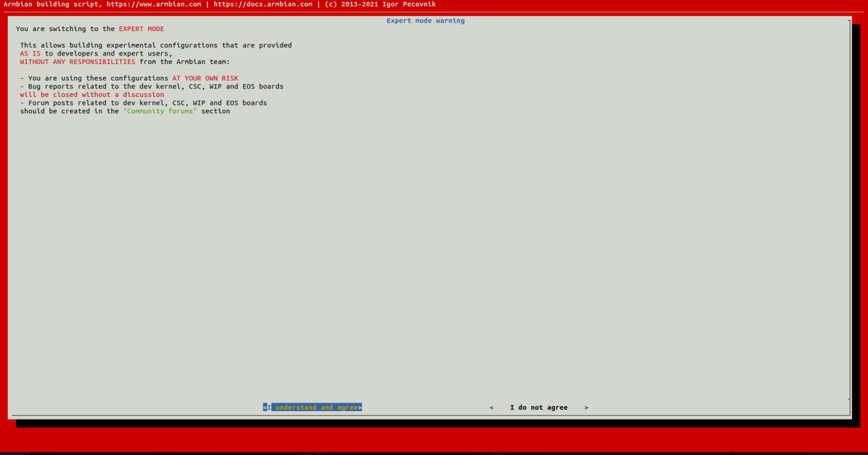The image size is (868, 455).
Task: Click the "Armbian building script" header text
Action: click(51, 4)
